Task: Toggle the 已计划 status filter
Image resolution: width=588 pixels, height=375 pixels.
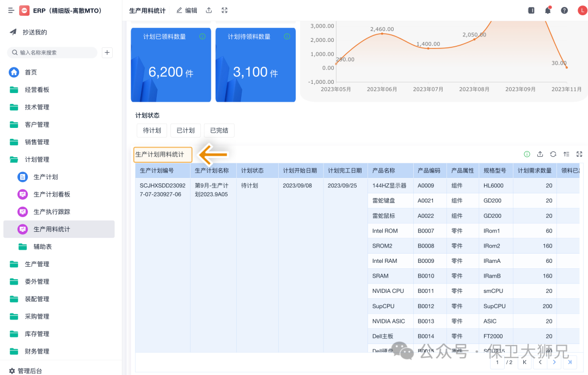Action: pyautogui.click(x=186, y=131)
